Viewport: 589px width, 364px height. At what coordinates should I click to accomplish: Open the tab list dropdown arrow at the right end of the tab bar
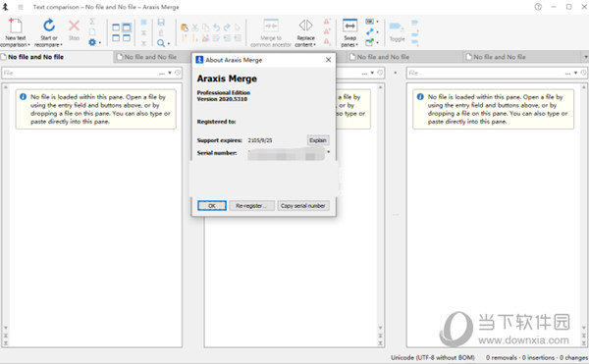click(586, 57)
